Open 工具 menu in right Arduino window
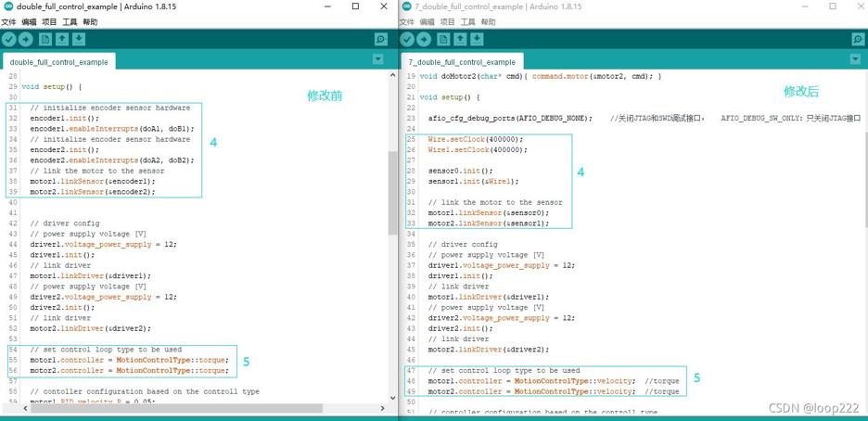The width and height of the screenshot is (868, 421). point(467,22)
